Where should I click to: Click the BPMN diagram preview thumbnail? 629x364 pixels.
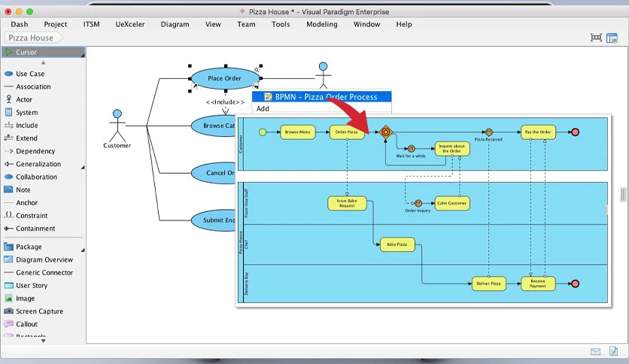(x=423, y=211)
